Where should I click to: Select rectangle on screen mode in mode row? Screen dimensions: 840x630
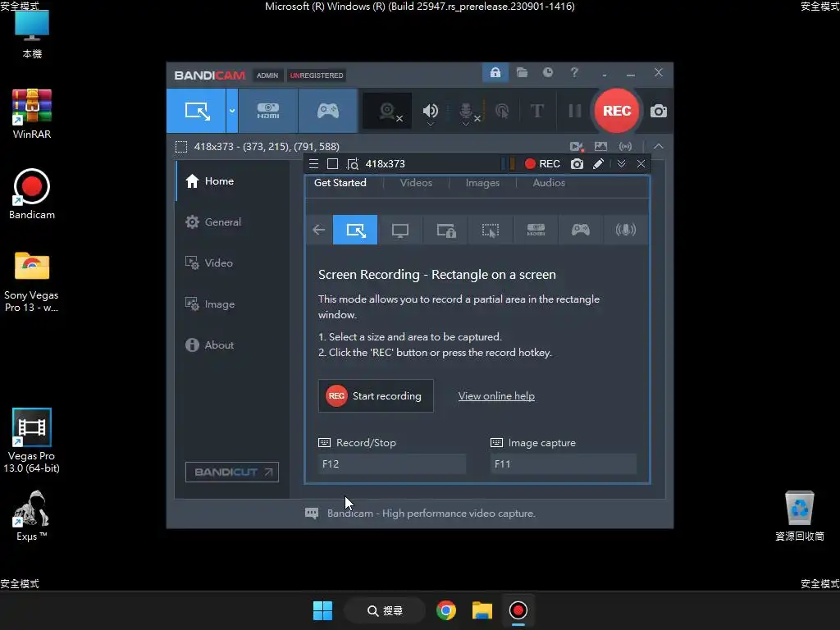coord(355,230)
